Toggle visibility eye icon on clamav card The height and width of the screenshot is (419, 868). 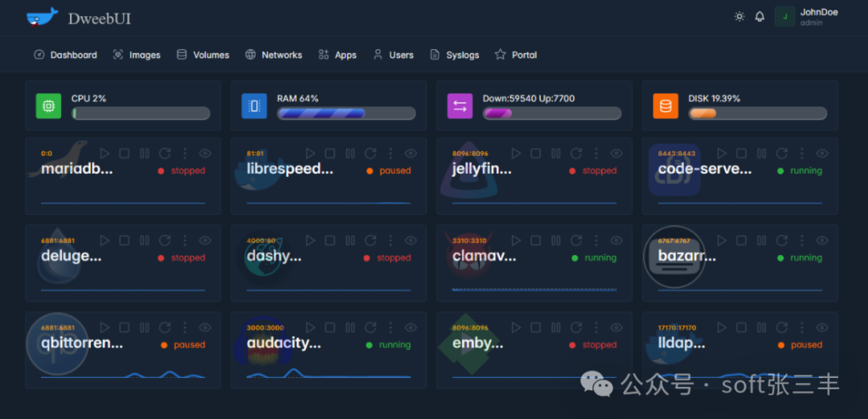click(616, 240)
